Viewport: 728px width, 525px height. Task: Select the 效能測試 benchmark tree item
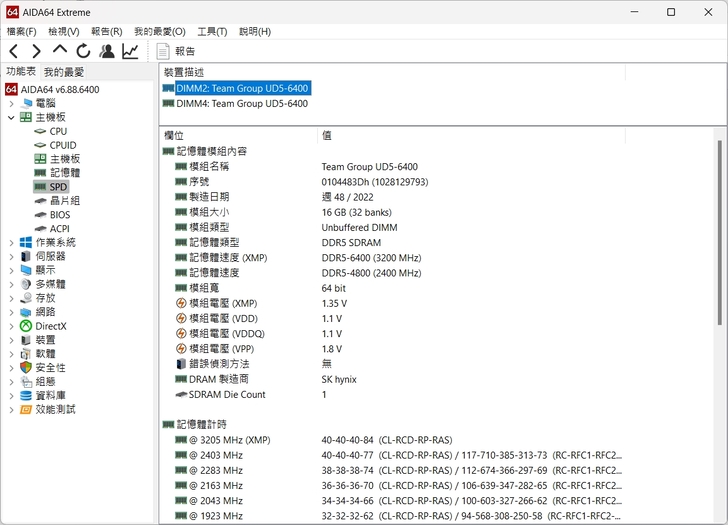(55, 409)
